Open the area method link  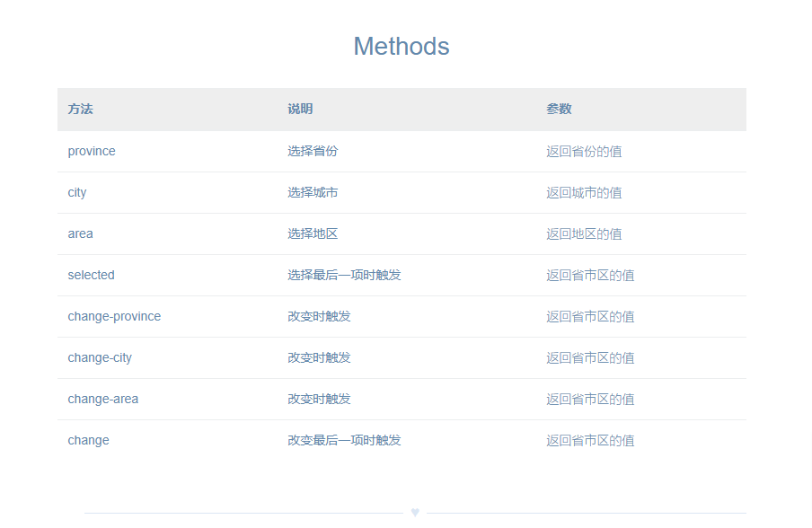point(80,233)
